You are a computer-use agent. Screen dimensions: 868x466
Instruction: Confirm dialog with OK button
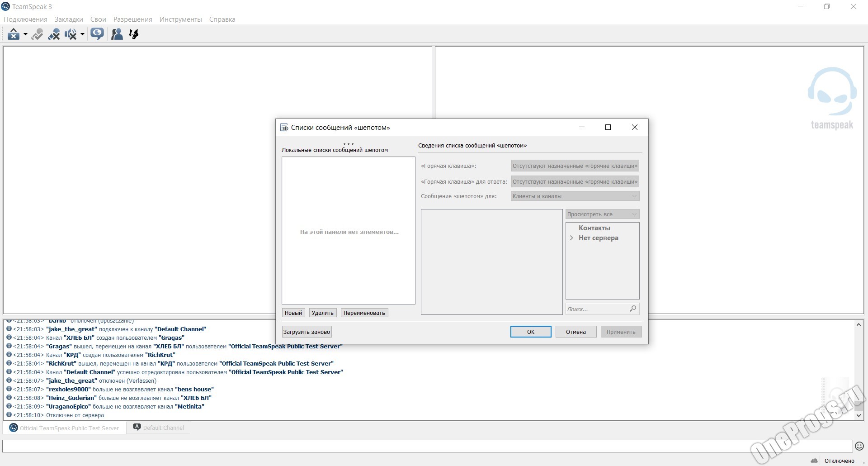[531, 332]
